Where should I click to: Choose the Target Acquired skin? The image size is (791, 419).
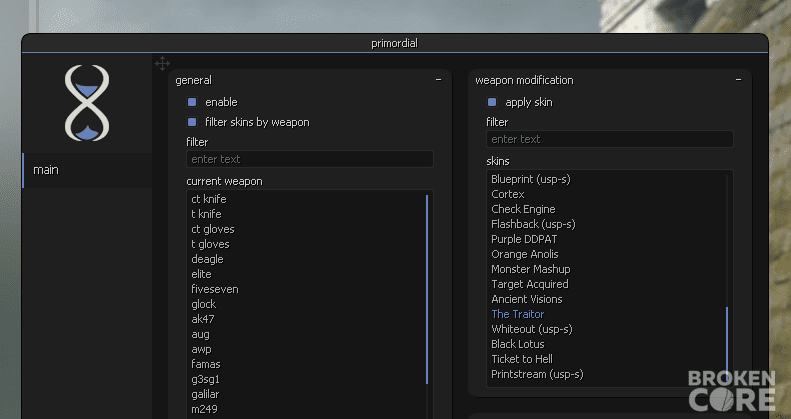point(530,284)
